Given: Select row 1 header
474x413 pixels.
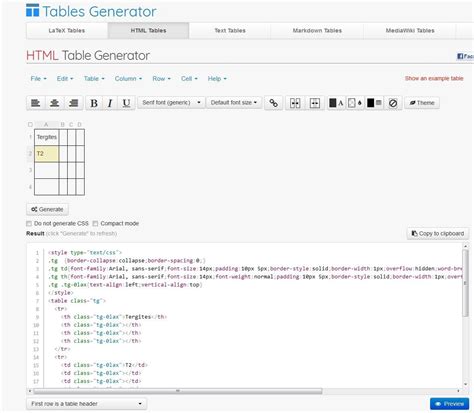Looking at the screenshot, I should (30, 137).
